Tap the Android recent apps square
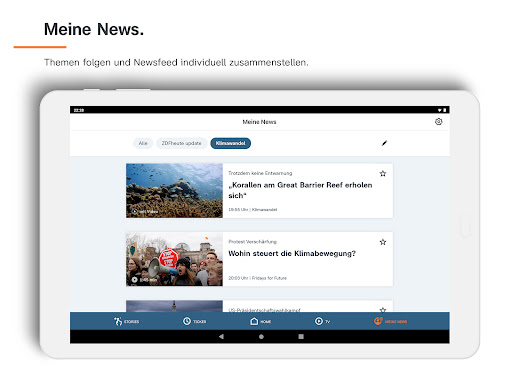512x386 pixels. tap(301, 337)
